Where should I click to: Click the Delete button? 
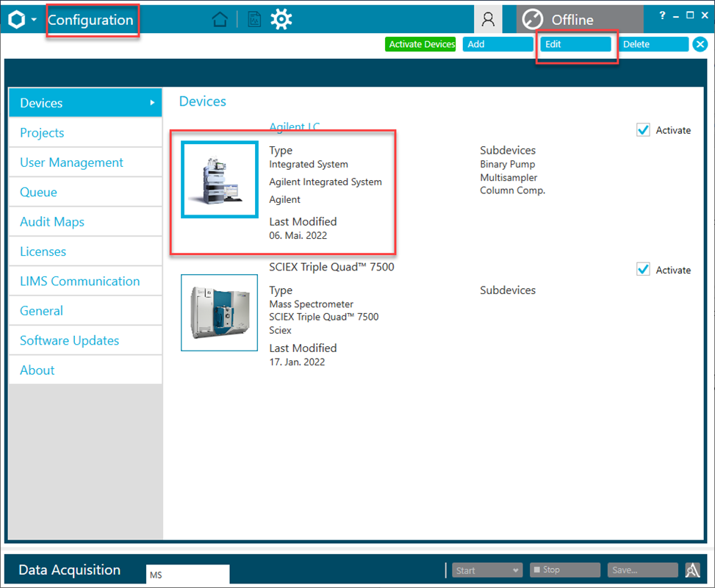(653, 44)
